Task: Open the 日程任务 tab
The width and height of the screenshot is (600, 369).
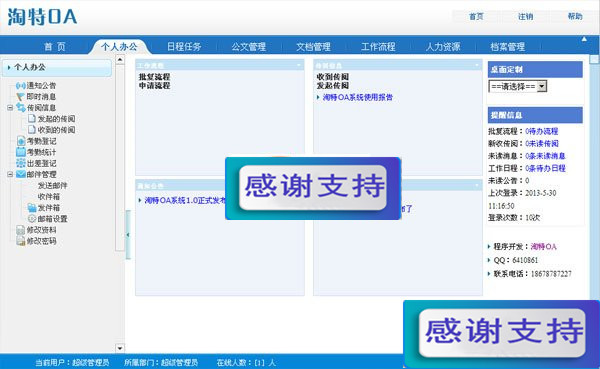Action: click(184, 47)
